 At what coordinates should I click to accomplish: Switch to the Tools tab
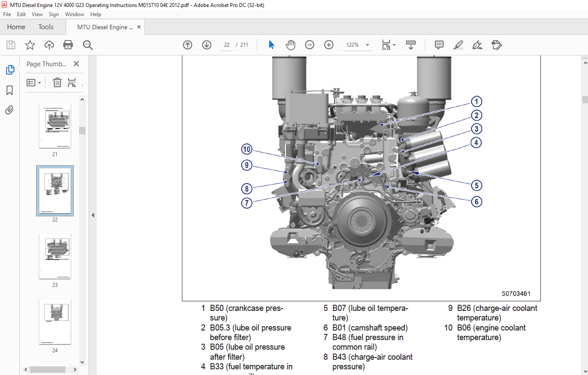tap(46, 27)
